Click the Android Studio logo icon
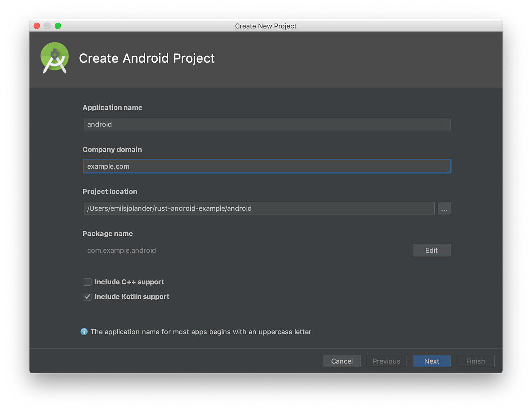 (55, 58)
